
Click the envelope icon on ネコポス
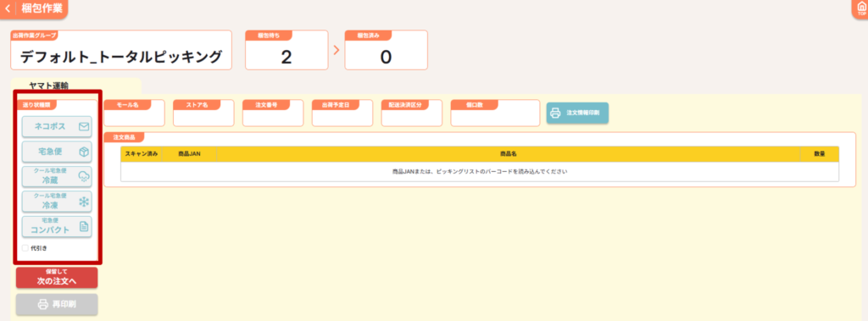tap(84, 127)
